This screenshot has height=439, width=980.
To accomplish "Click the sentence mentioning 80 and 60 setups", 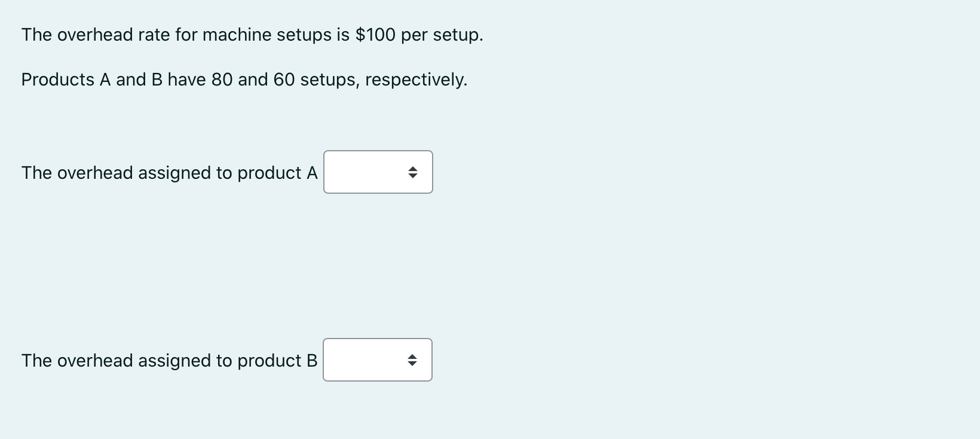I will point(244,79).
